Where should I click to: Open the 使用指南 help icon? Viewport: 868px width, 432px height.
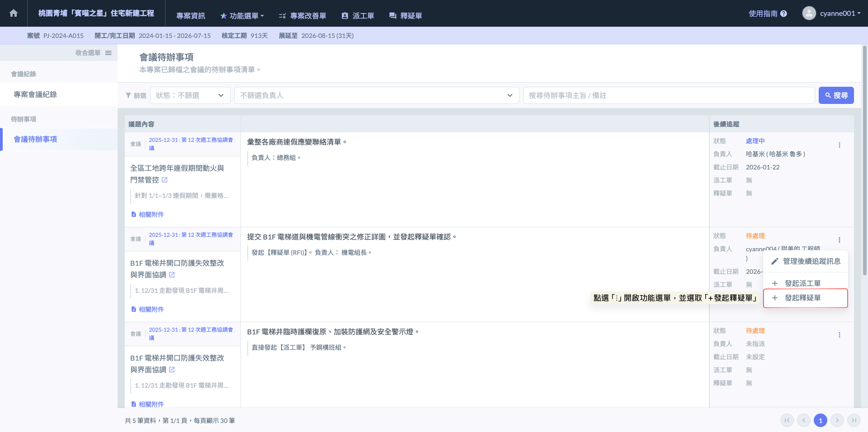783,14
